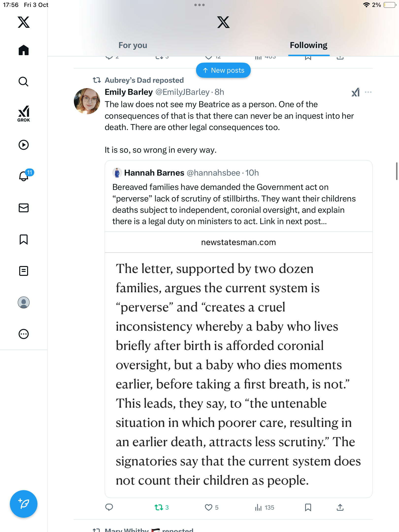Open share menu for Emily Barley's post
Screen dimensions: 399x532
340,507
